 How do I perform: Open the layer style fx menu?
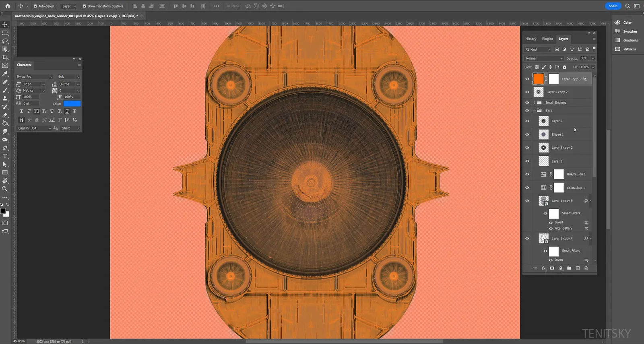point(544,268)
